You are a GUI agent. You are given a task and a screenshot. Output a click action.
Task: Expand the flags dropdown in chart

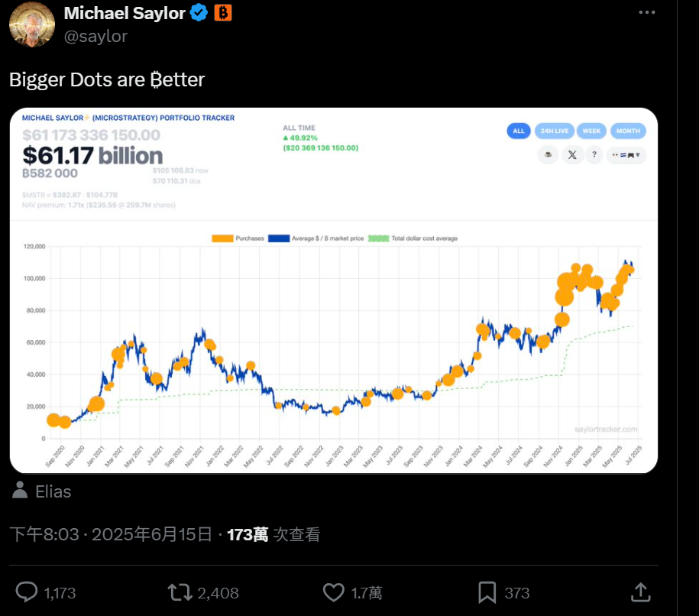pyautogui.click(x=626, y=154)
